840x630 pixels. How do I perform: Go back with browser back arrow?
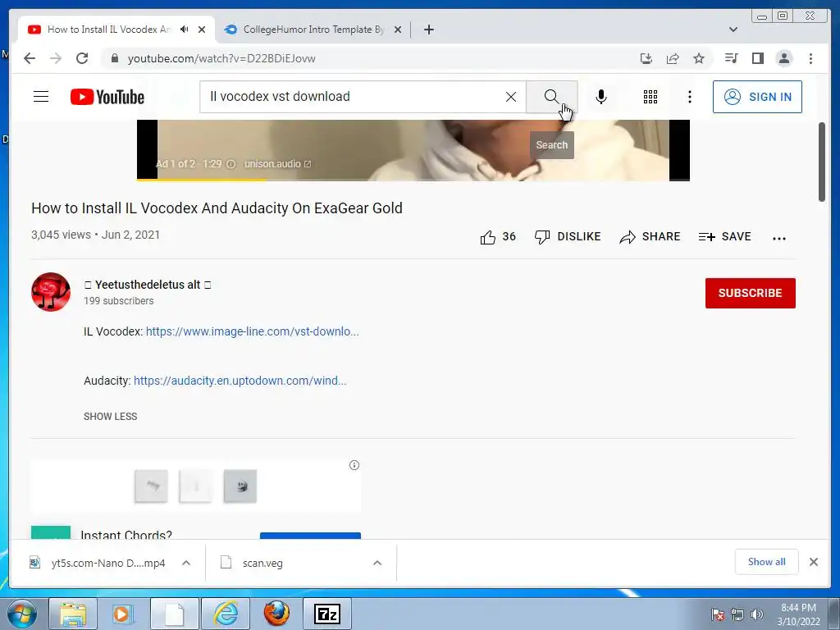[x=30, y=58]
